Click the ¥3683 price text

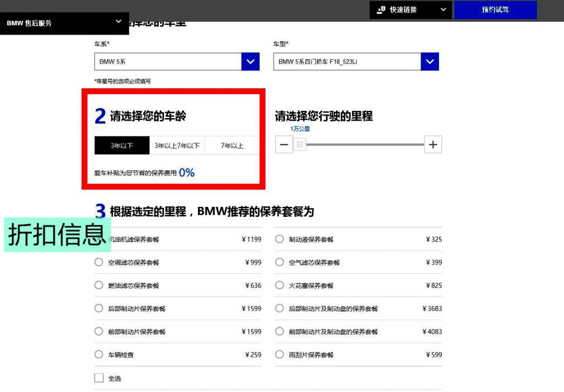click(x=432, y=309)
